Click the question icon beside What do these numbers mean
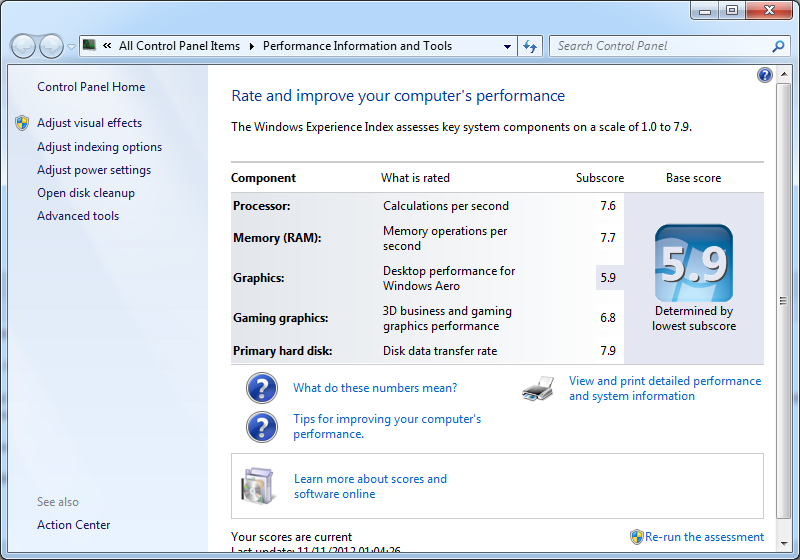Screen dimensions: 800x560 coord(262,388)
